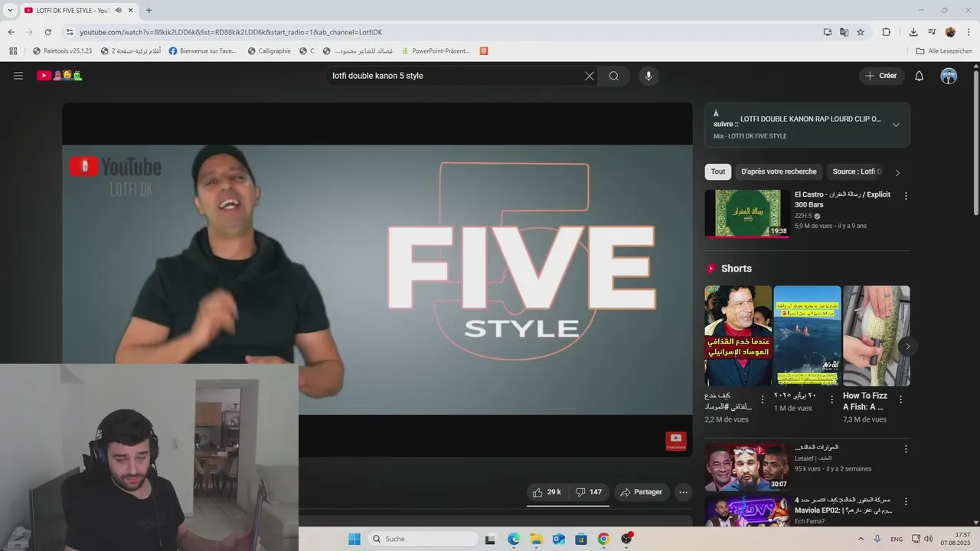Open options for How To Fizz Short

click(900, 399)
